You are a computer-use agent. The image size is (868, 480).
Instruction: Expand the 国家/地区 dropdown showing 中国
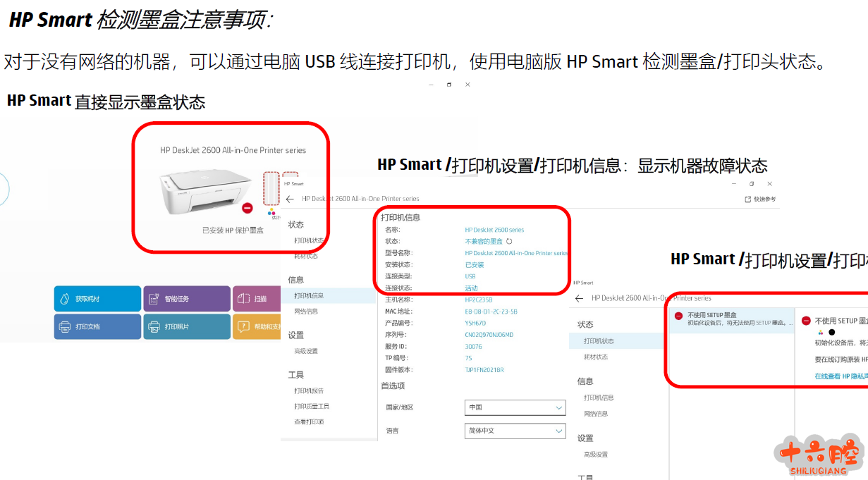516,407
